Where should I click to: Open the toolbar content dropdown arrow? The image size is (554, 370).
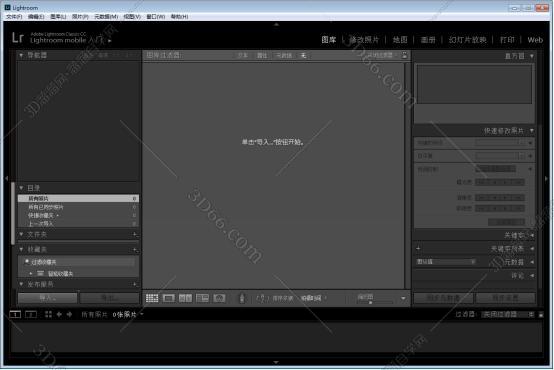coord(403,299)
